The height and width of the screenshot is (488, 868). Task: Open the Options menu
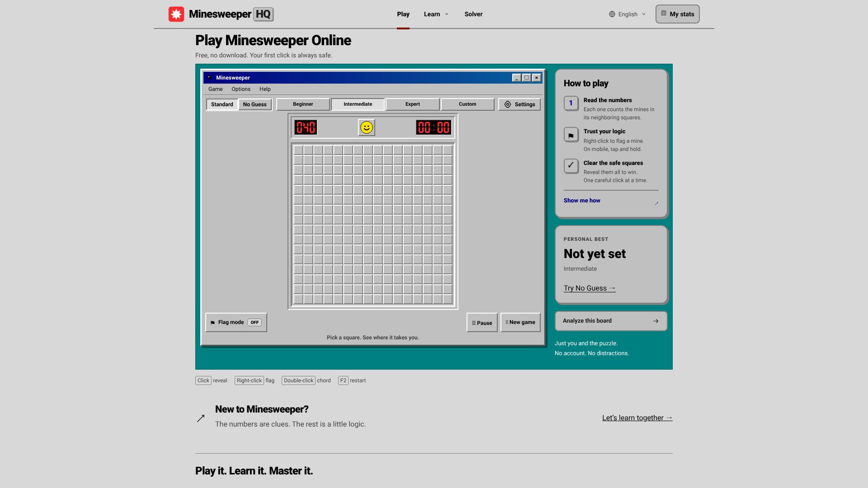241,89
